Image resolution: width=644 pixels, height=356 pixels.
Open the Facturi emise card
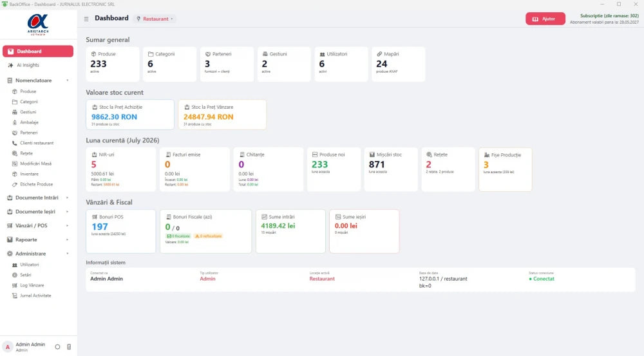pyautogui.click(x=194, y=169)
